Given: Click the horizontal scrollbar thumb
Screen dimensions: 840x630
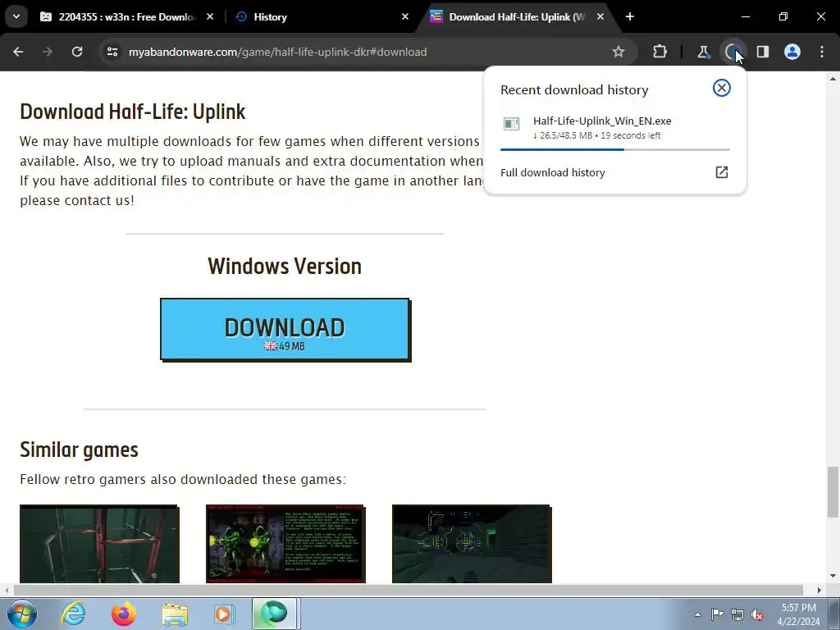Looking at the screenshot, I should coord(409,591).
